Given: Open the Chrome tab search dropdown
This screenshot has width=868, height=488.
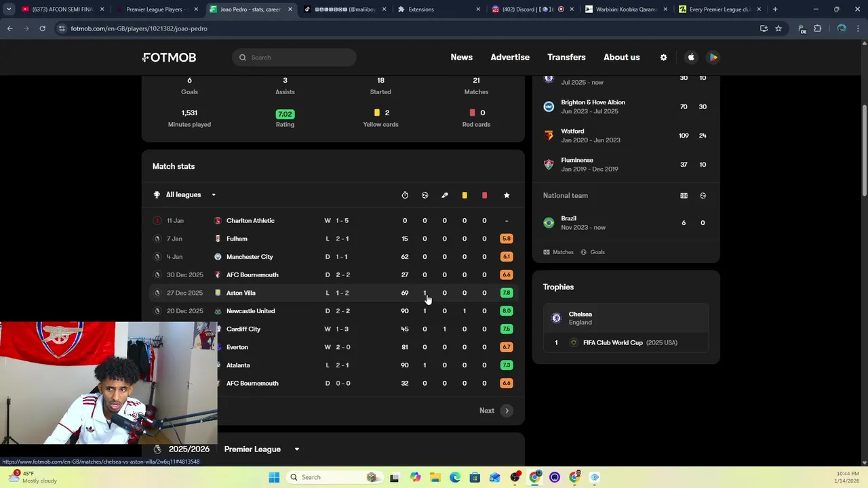Looking at the screenshot, I should coord(9,9).
